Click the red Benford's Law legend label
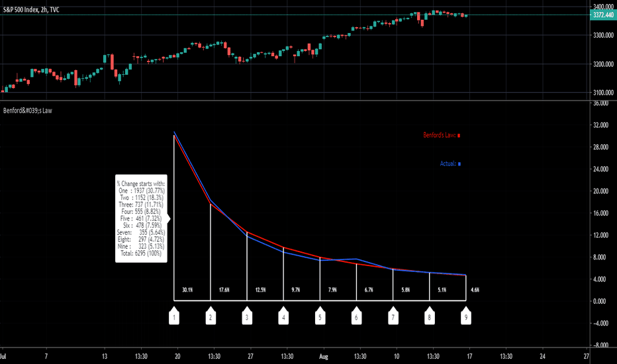Screen dimensions: 617x364 click(x=439, y=135)
